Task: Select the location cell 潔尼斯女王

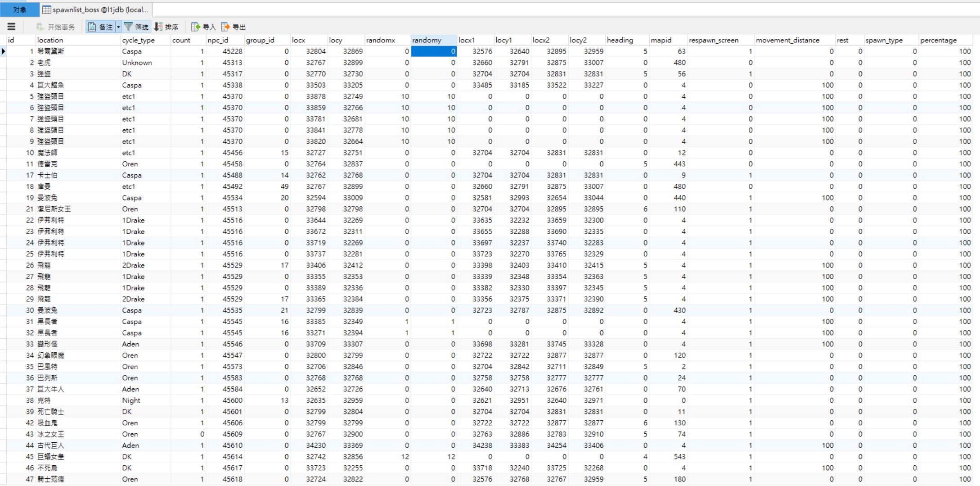Action: 78,209
